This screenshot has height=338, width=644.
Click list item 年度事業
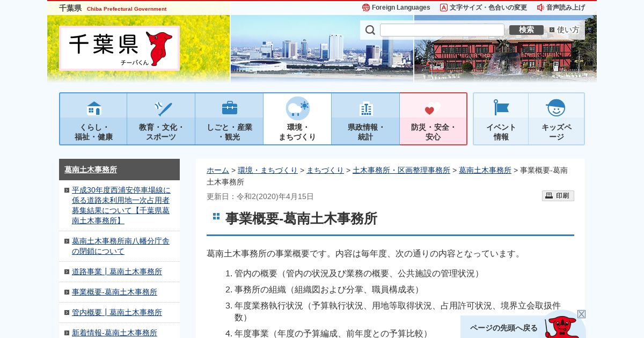tap(333, 333)
